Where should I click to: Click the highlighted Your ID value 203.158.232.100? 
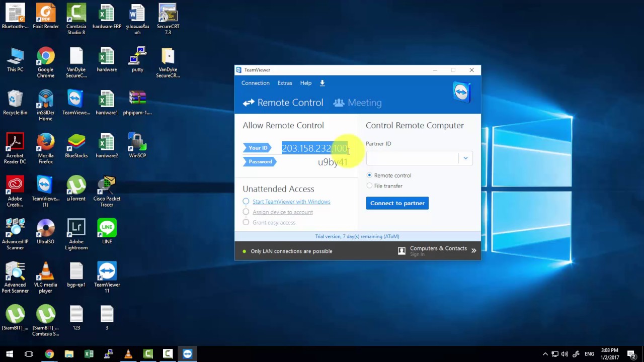314,148
